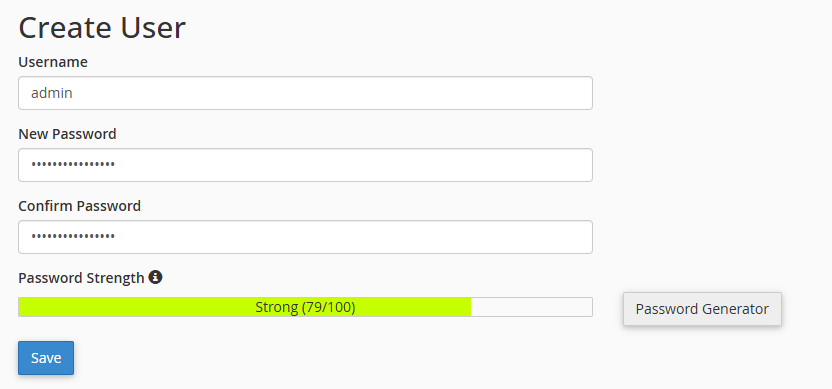This screenshot has width=832, height=389.
Task: Click the Strong (79/100) text
Action: (305, 307)
